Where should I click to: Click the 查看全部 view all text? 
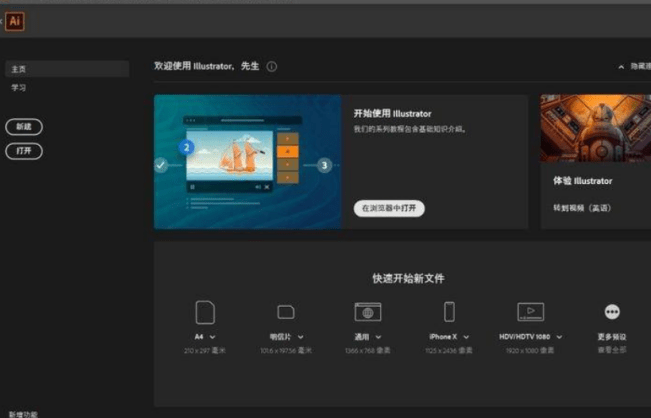pos(612,350)
